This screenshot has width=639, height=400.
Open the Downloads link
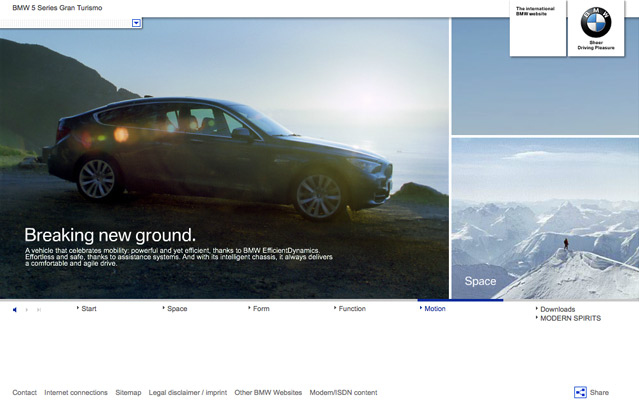(x=555, y=309)
